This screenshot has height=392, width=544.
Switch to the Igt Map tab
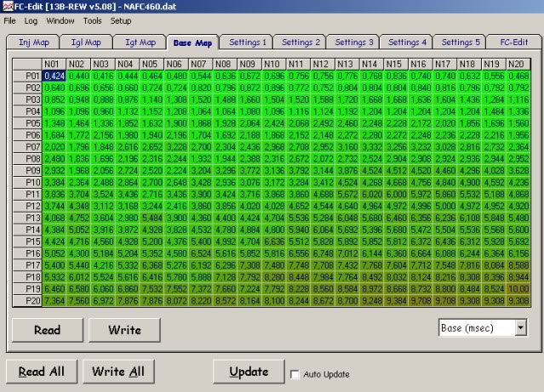pos(140,43)
